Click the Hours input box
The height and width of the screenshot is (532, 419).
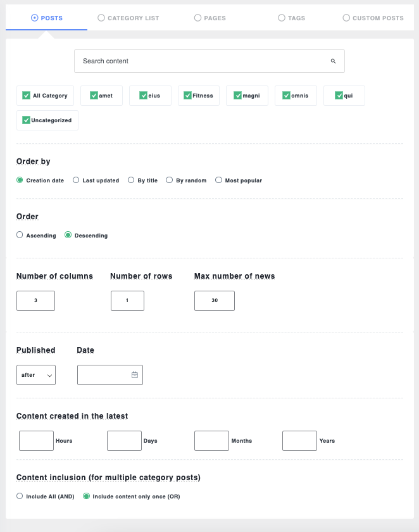[x=36, y=441]
